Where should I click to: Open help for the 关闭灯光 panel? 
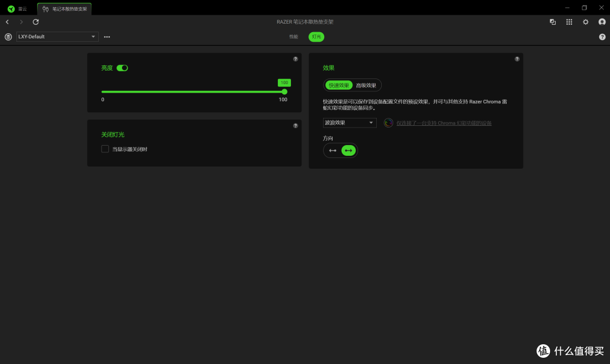tap(295, 126)
